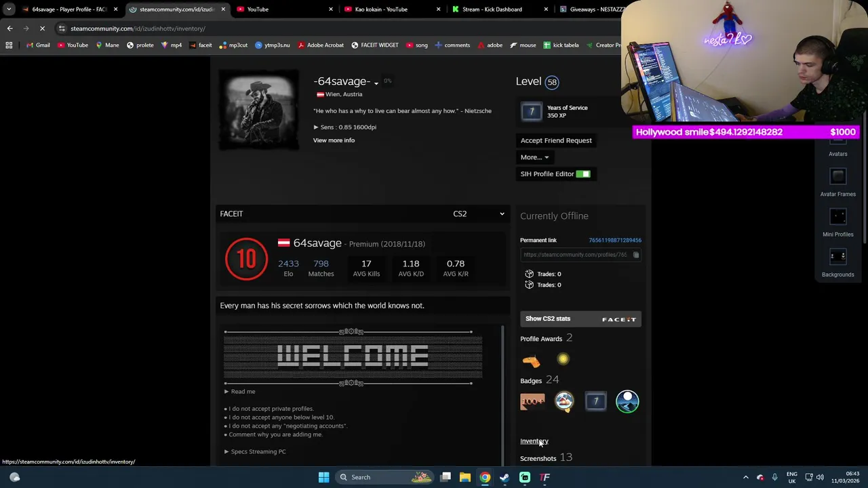Close the steamcommunity.com tab
The height and width of the screenshot is (488, 868).
(x=223, y=9)
